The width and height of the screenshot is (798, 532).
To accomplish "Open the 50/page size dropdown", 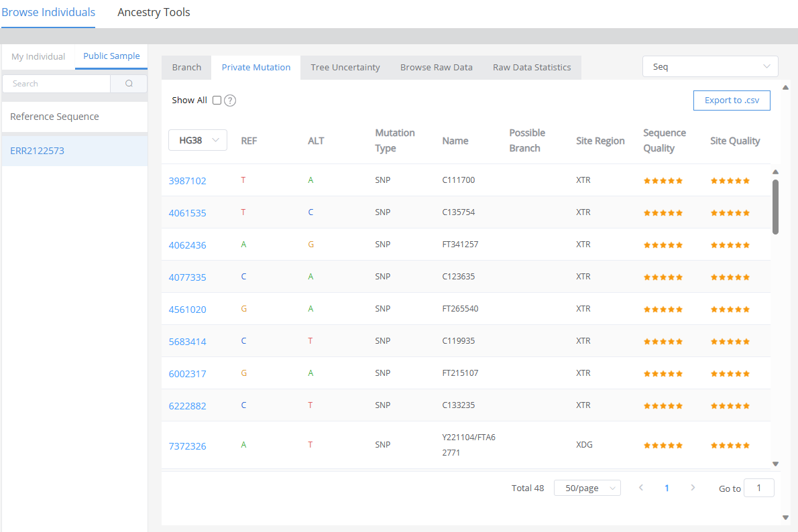I will (x=587, y=488).
